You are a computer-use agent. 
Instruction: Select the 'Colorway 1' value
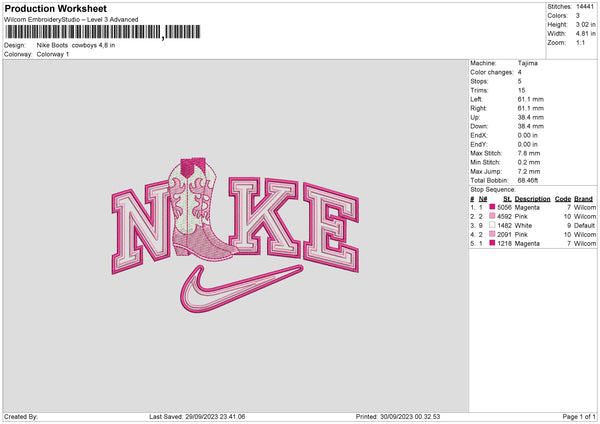click(53, 54)
